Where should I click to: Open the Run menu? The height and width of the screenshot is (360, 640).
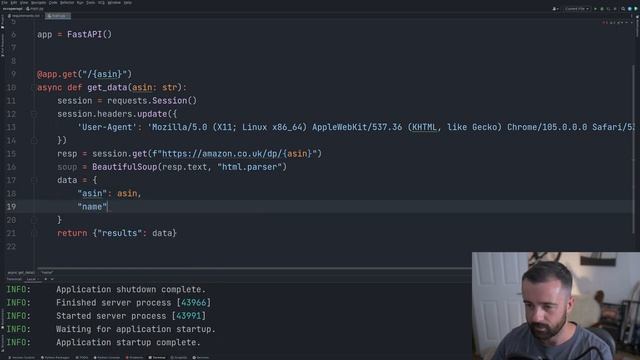tap(80, 2)
